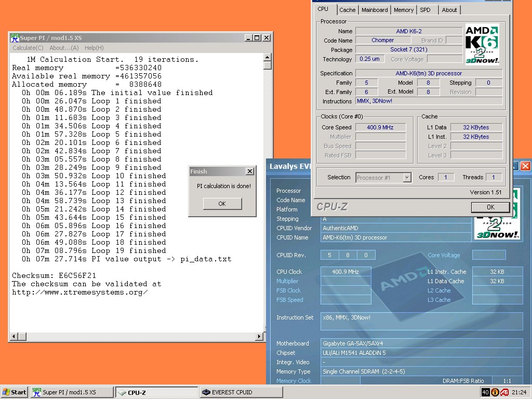Viewport: 532px width, 399px height.
Task: Click the Start button
Action: point(14,392)
